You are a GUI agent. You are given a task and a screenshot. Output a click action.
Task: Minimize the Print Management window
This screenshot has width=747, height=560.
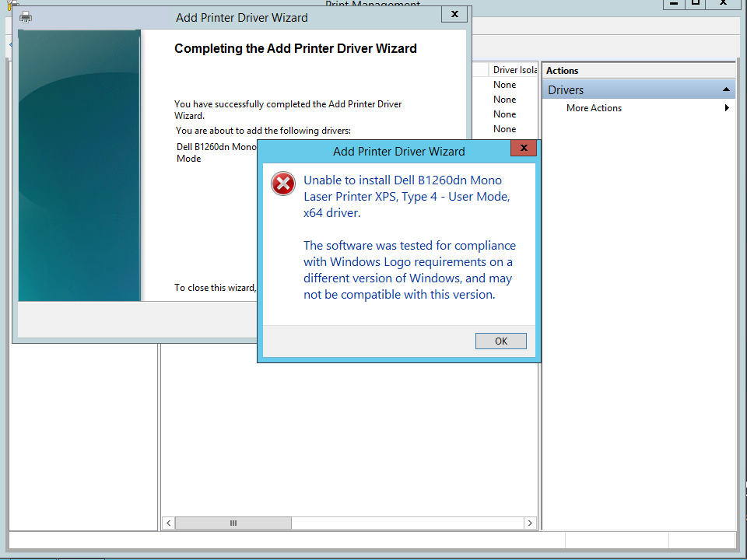coord(674,4)
